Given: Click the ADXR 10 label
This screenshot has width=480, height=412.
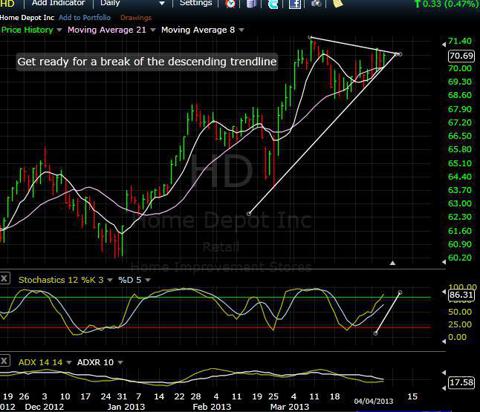Looking at the screenshot, I should pyautogui.click(x=95, y=362).
